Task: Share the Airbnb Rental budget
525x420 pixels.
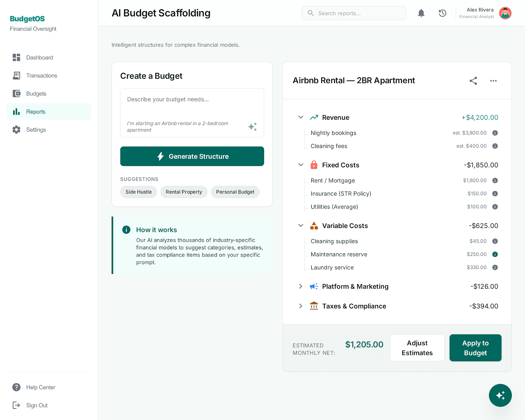Action: 473,81
